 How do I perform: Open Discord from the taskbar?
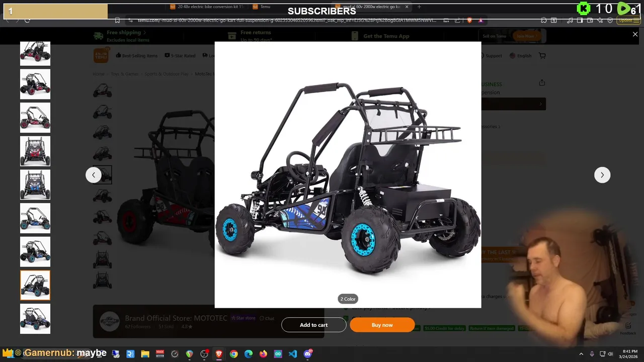308,354
